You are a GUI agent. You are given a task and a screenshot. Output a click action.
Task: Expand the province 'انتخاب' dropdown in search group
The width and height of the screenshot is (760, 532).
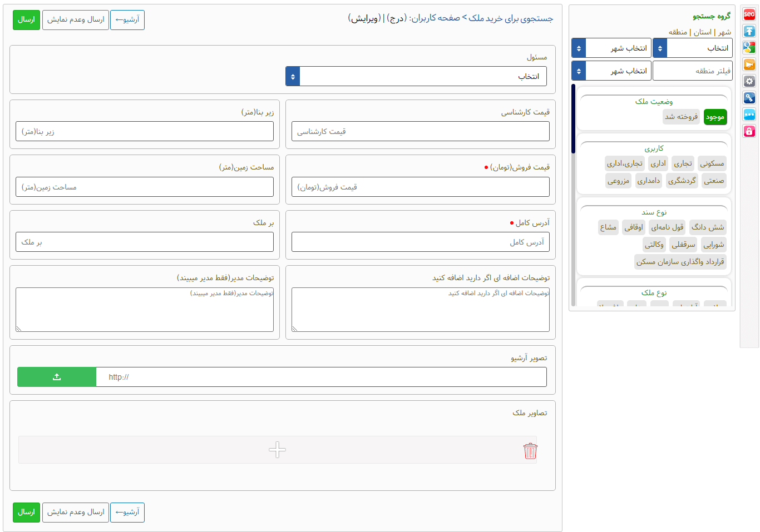(692, 48)
